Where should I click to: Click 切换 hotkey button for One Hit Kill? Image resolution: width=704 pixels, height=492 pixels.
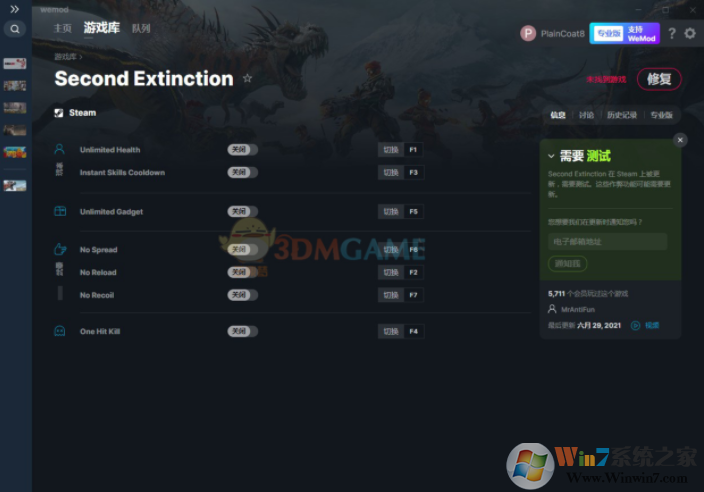[x=391, y=331]
